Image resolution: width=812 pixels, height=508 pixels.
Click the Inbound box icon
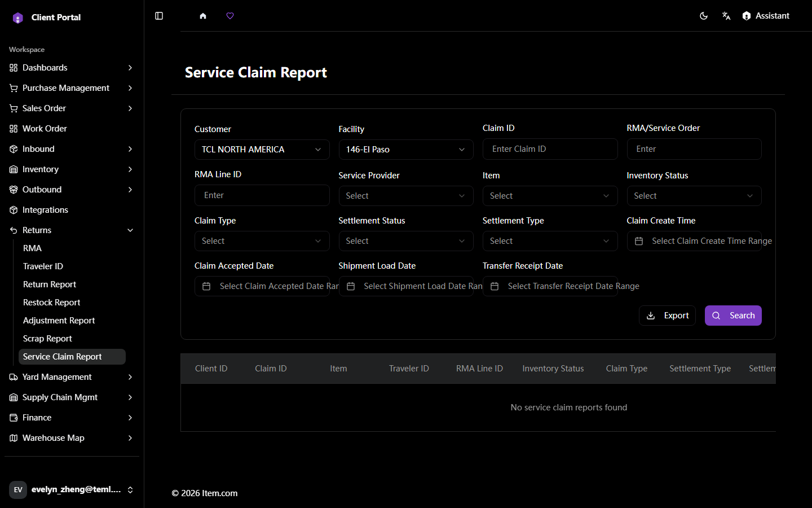click(14, 149)
